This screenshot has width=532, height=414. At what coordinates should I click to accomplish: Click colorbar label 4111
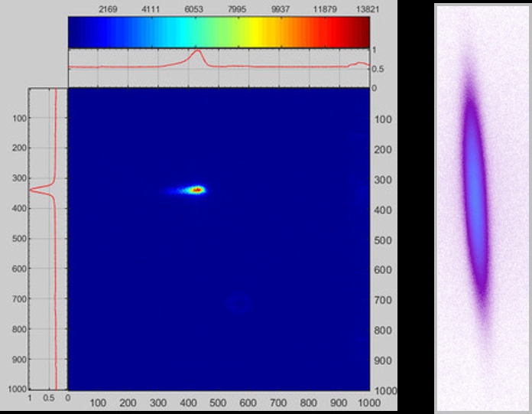tap(151, 9)
